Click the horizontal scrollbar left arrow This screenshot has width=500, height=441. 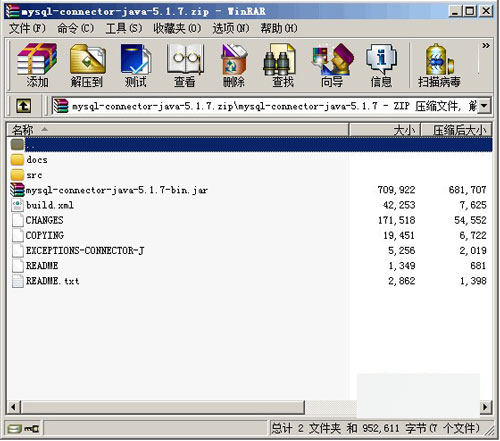click(14, 407)
